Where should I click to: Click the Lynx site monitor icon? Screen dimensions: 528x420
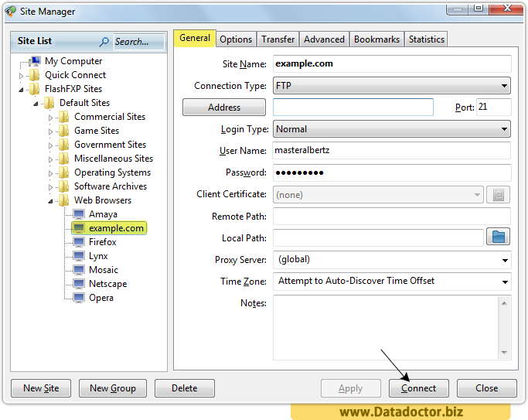(x=79, y=256)
